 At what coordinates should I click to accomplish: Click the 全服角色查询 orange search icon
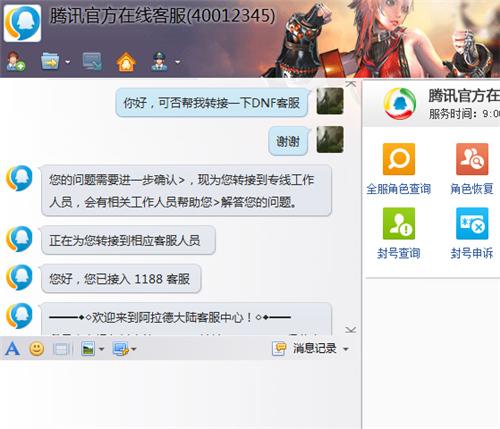click(x=399, y=159)
